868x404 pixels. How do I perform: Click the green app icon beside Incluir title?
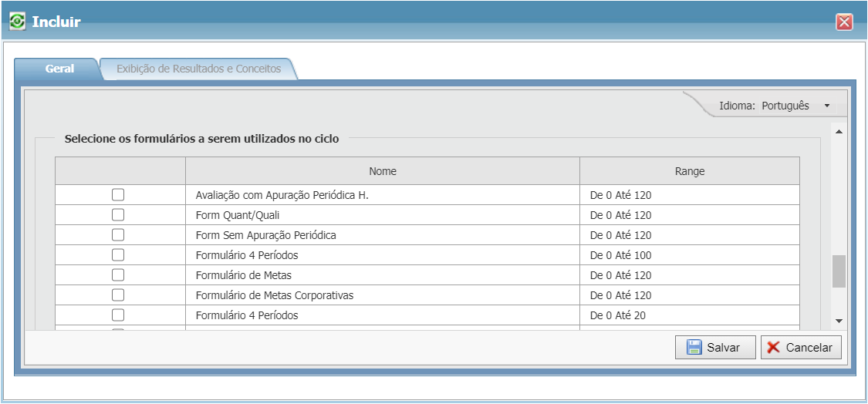tap(17, 22)
